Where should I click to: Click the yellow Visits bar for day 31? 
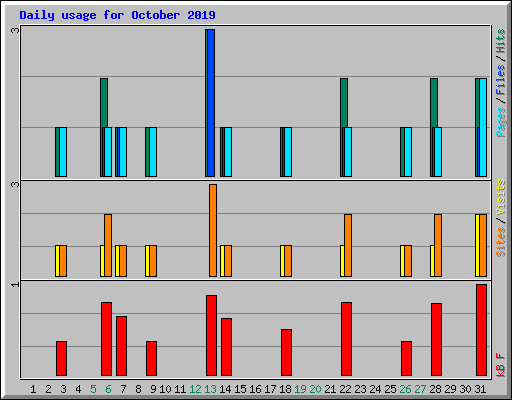[x=477, y=245]
